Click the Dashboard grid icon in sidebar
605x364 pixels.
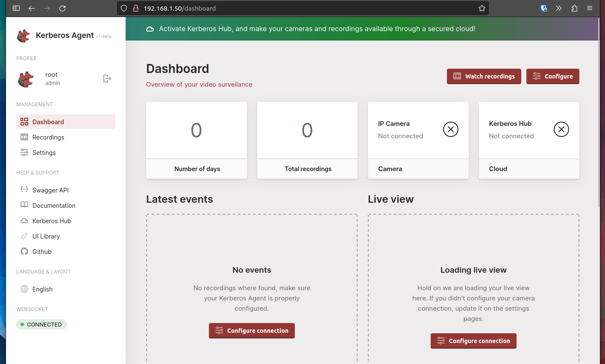click(x=24, y=122)
